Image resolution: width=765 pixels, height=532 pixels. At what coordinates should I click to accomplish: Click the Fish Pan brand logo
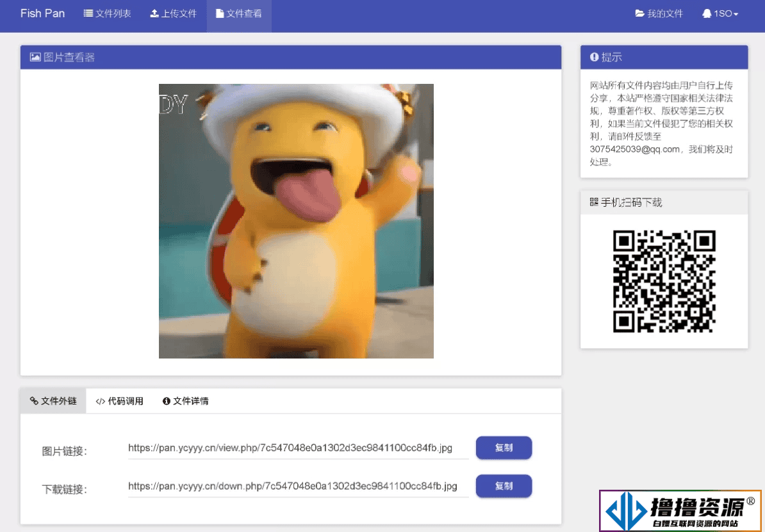click(42, 13)
